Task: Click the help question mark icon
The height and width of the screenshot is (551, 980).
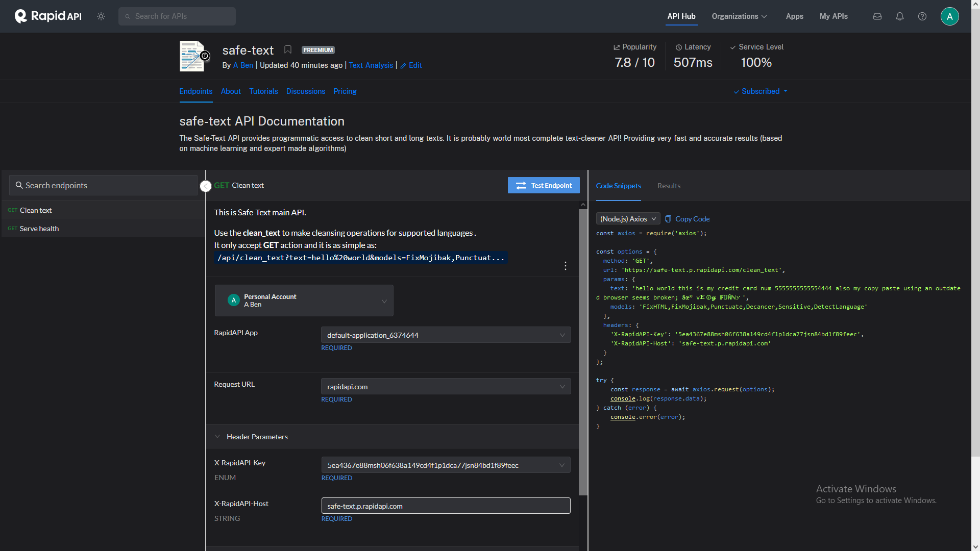Action: [922, 16]
